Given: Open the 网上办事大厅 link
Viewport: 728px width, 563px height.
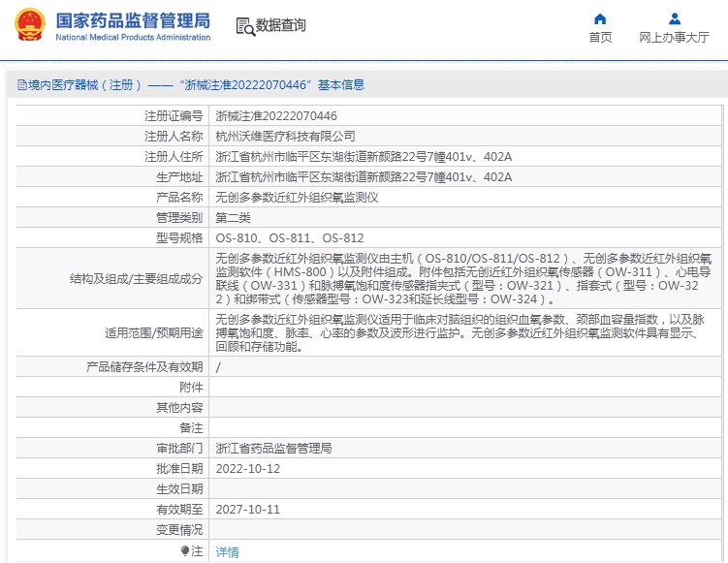Looking at the screenshot, I should pyautogui.click(x=674, y=37).
